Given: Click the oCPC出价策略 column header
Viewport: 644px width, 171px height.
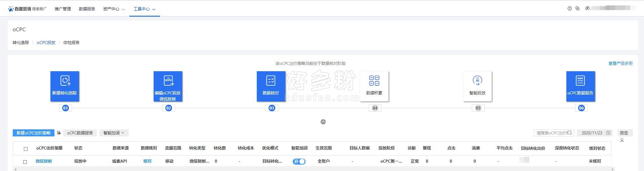Looking at the screenshot, I should click(x=49, y=148).
